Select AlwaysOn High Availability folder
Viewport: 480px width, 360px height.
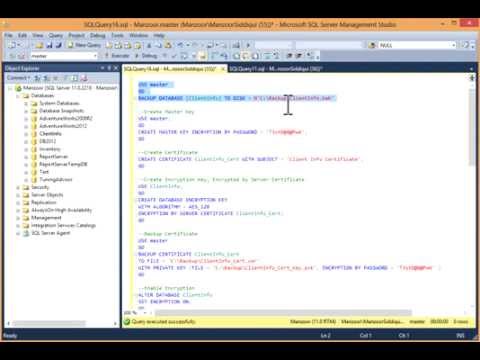[x=61, y=210]
